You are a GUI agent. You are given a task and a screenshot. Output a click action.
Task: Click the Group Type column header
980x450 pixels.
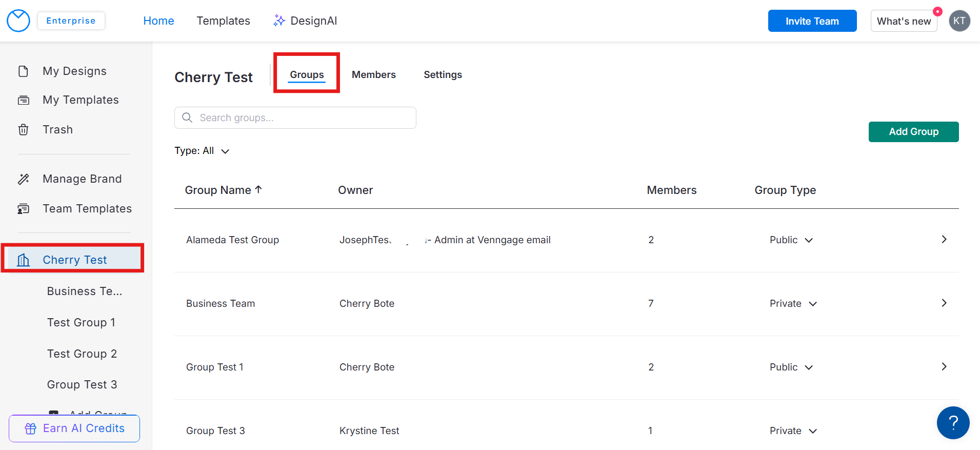pyautogui.click(x=785, y=190)
